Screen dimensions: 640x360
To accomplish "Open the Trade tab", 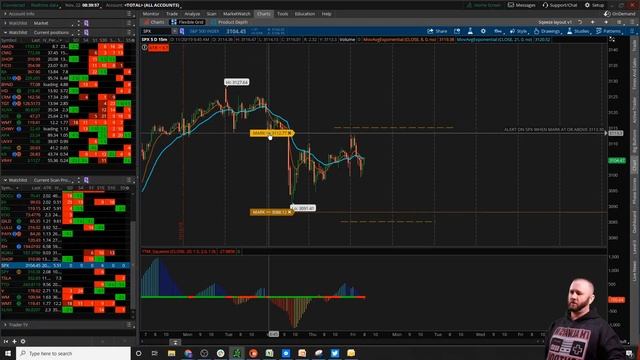I will pos(172,14).
